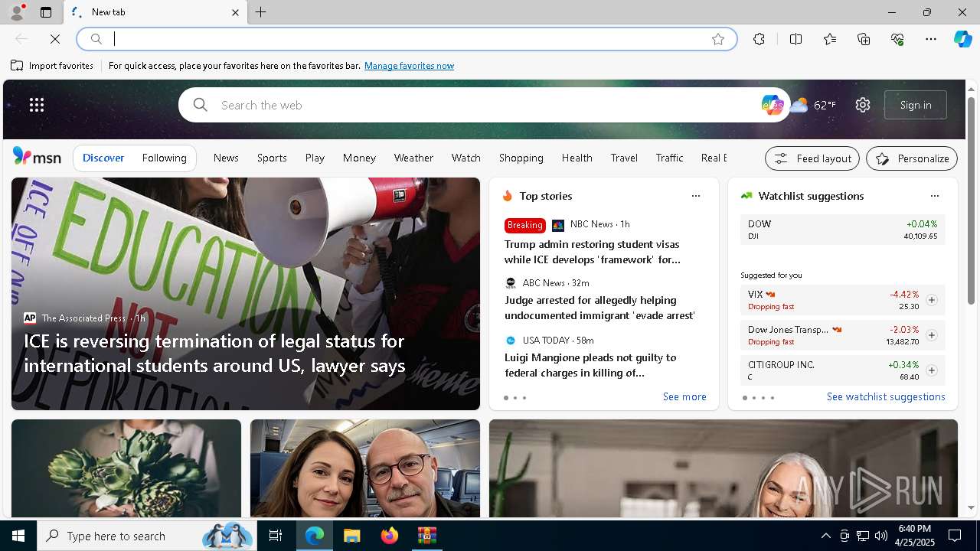980x551 pixels.
Task: Open the Traffic category
Action: point(670,158)
